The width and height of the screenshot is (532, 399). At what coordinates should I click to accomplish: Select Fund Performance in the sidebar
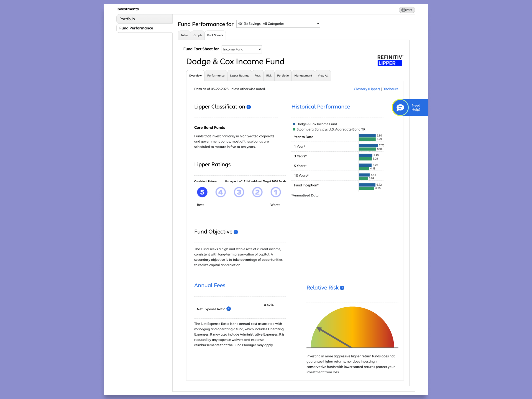click(x=144, y=28)
